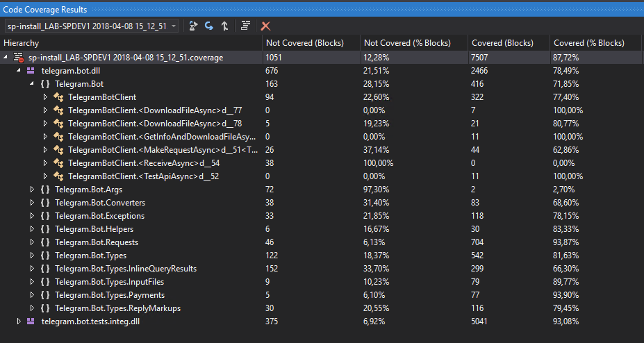The width and height of the screenshot is (644, 343).
Task: Click the braces icon beside Telegram.Bot.Types
Action: click(45, 256)
